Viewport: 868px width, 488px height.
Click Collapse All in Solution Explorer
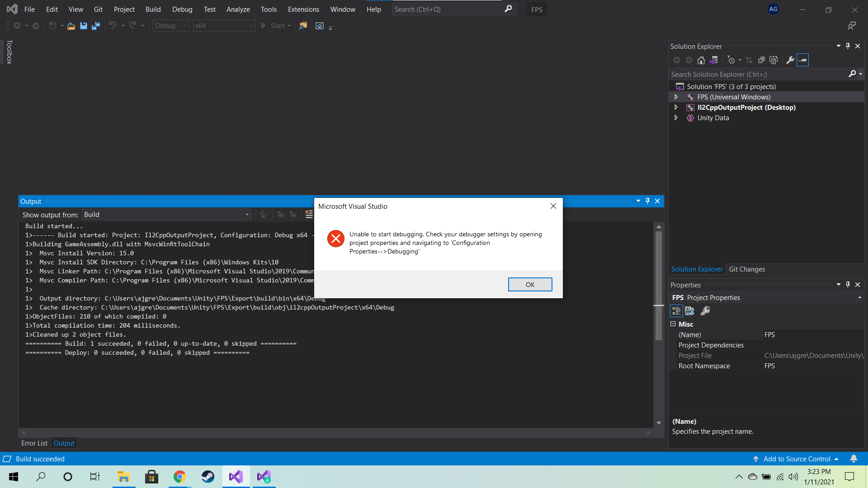(x=761, y=60)
